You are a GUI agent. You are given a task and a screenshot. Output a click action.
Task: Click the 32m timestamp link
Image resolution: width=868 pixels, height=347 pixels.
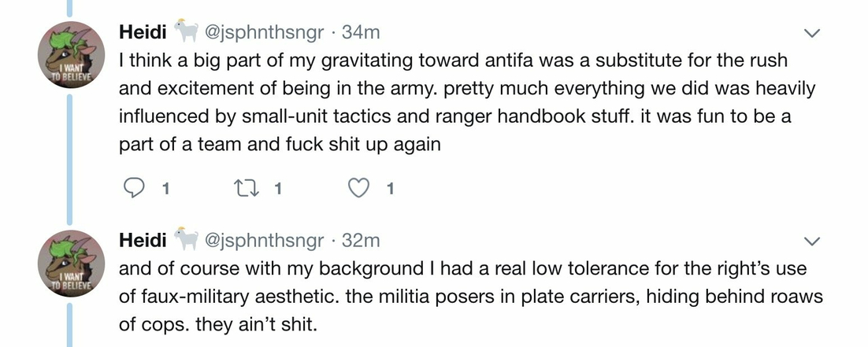coord(361,241)
